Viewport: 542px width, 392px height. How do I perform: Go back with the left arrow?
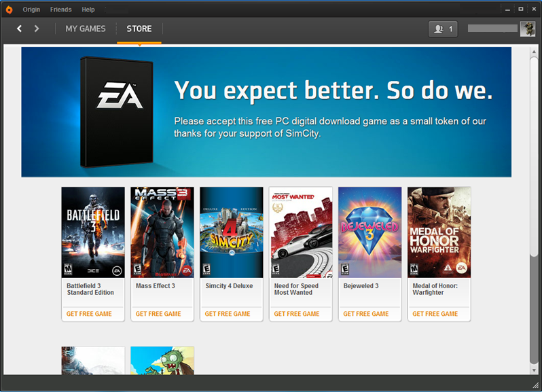click(x=20, y=29)
